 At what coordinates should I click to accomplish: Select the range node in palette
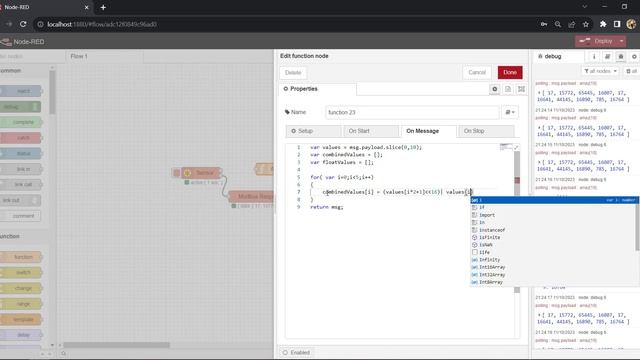[20, 304]
